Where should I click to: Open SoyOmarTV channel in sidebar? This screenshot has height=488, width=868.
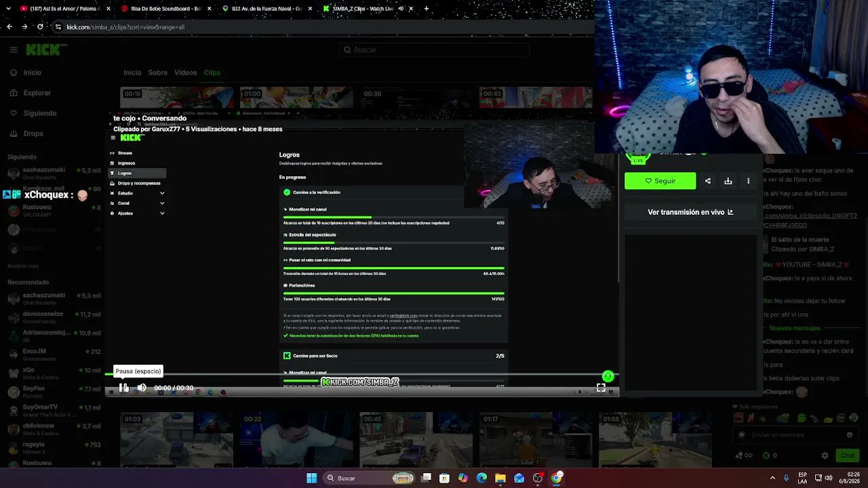pyautogui.click(x=54, y=411)
